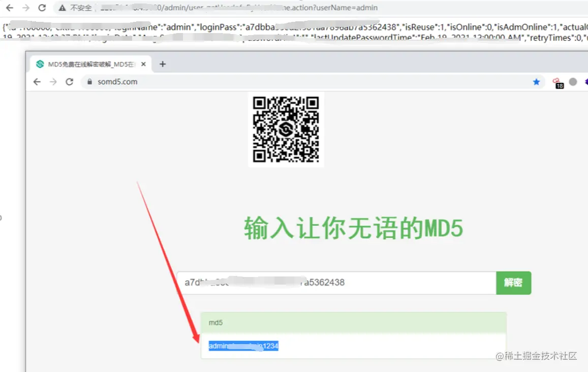Click the somd5.com address text
Screen dimensions: 588x372
coord(117,82)
